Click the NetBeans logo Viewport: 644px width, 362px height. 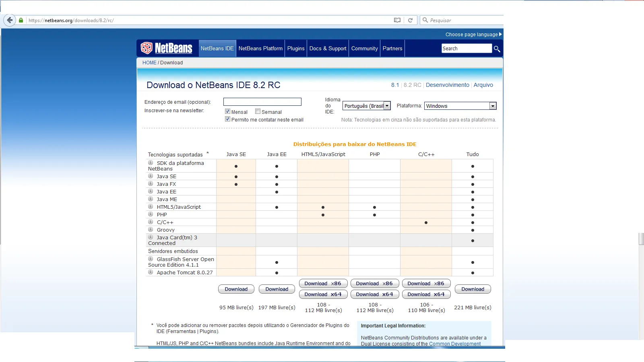(167, 48)
